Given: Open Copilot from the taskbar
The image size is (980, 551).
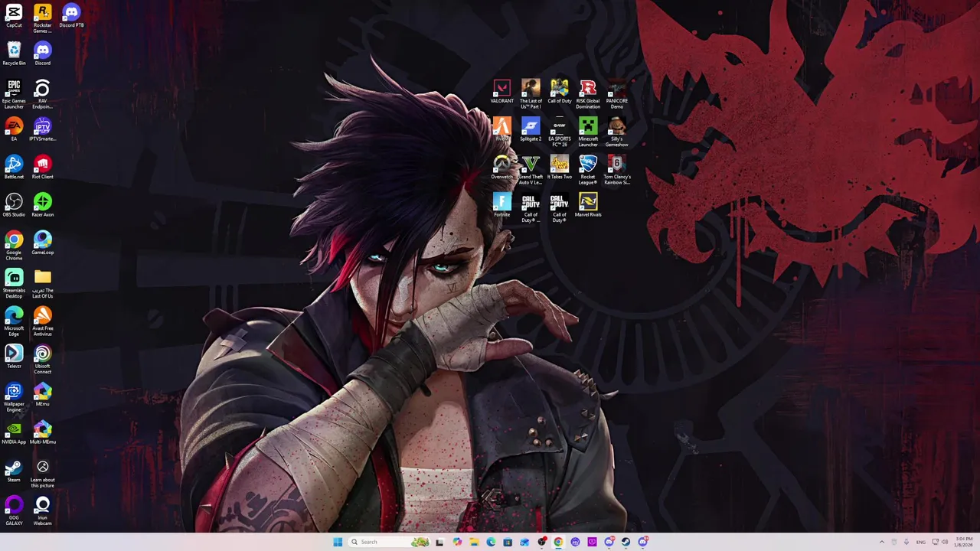Looking at the screenshot, I should (457, 542).
